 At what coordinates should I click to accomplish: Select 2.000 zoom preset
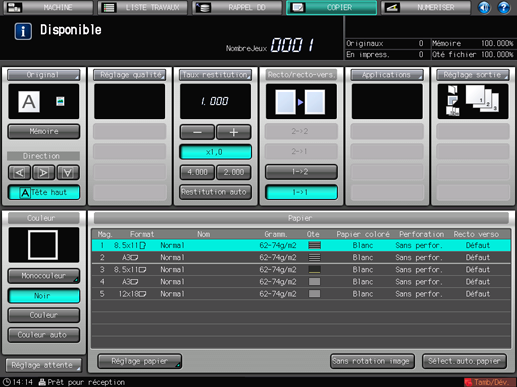pos(234,172)
